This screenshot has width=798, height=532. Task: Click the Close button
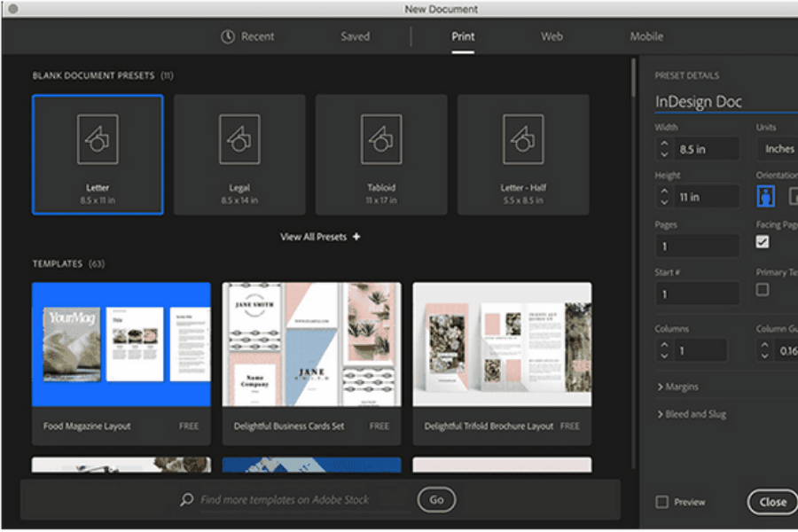click(x=772, y=502)
